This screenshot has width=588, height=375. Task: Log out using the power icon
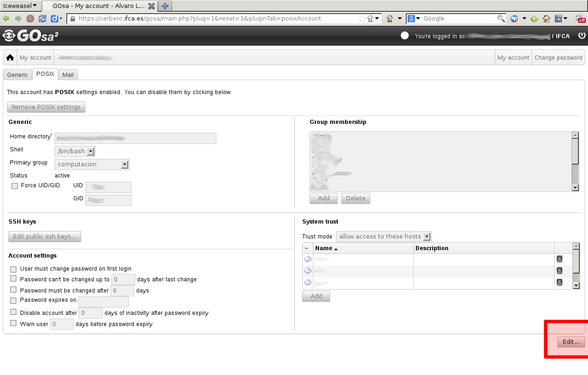[x=581, y=36]
